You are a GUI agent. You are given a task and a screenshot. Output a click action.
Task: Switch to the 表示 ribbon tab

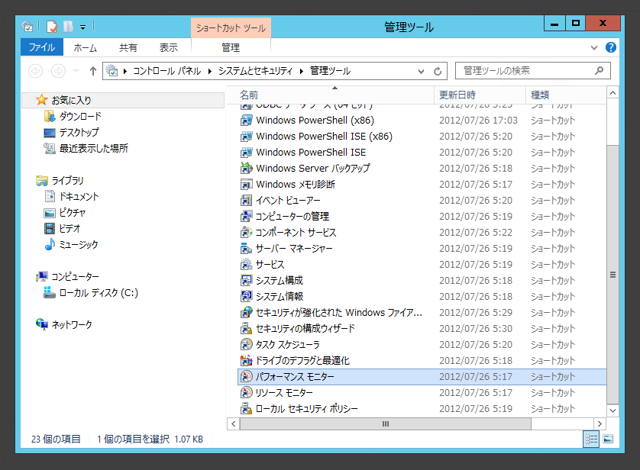[x=169, y=48]
